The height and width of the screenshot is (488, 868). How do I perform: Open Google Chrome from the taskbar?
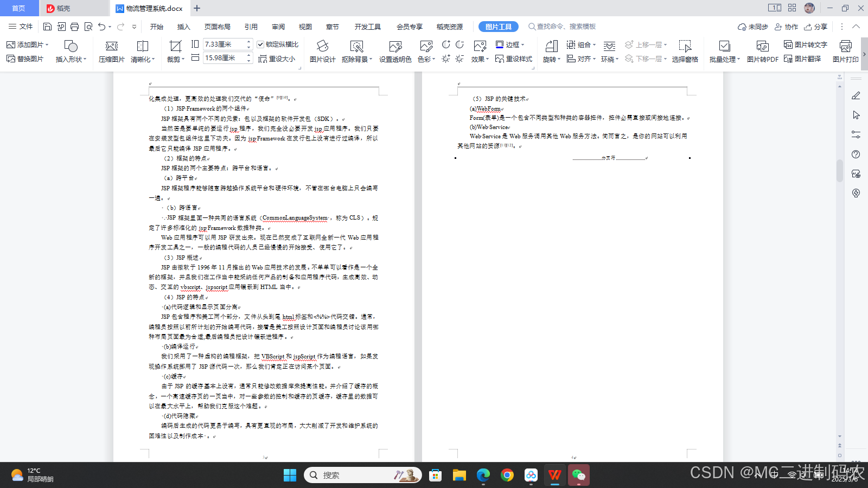coord(507,475)
